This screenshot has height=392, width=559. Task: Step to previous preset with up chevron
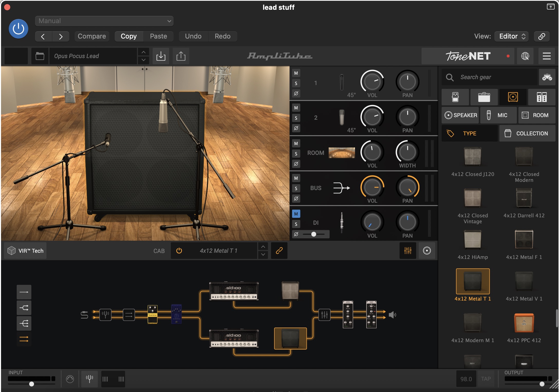point(144,52)
